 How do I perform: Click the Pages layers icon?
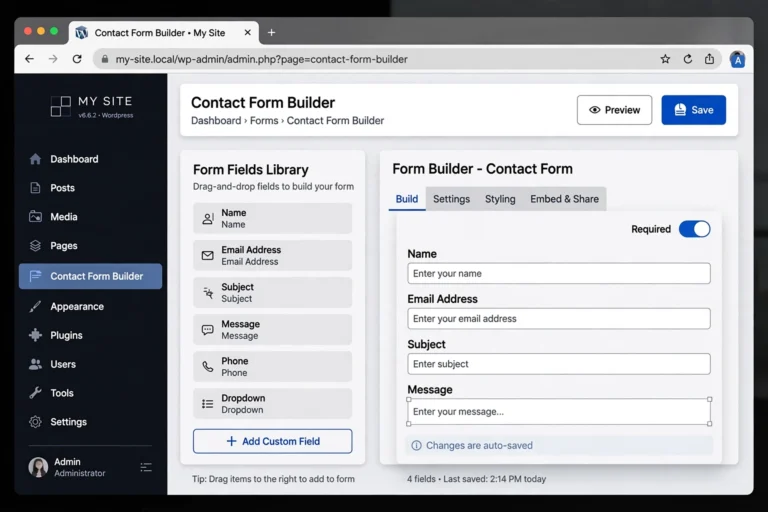click(35, 246)
